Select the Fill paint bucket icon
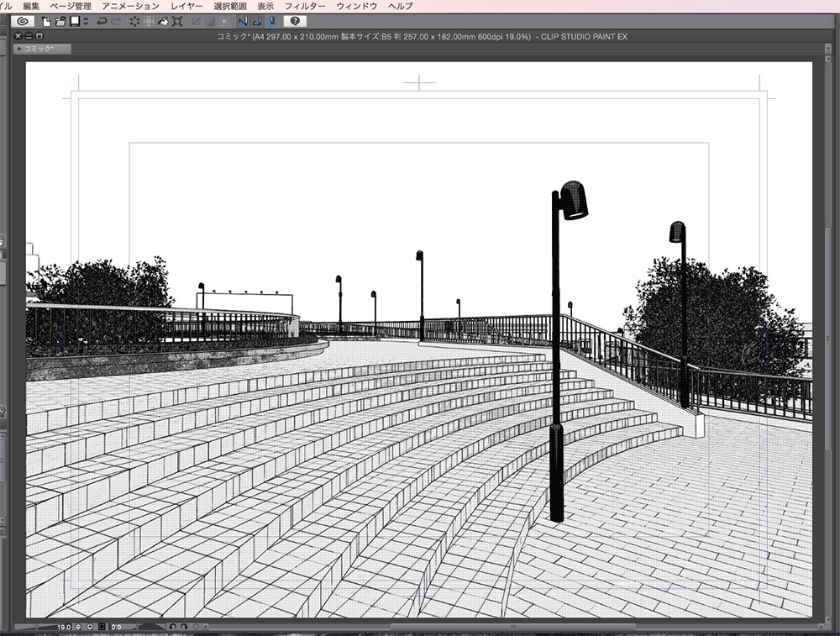Viewport: 840px width, 636px height. tap(163, 22)
